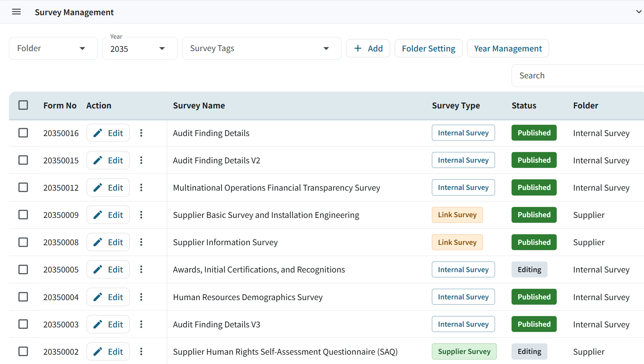644x364 pixels.
Task: Open Year Management
Action: (x=508, y=48)
